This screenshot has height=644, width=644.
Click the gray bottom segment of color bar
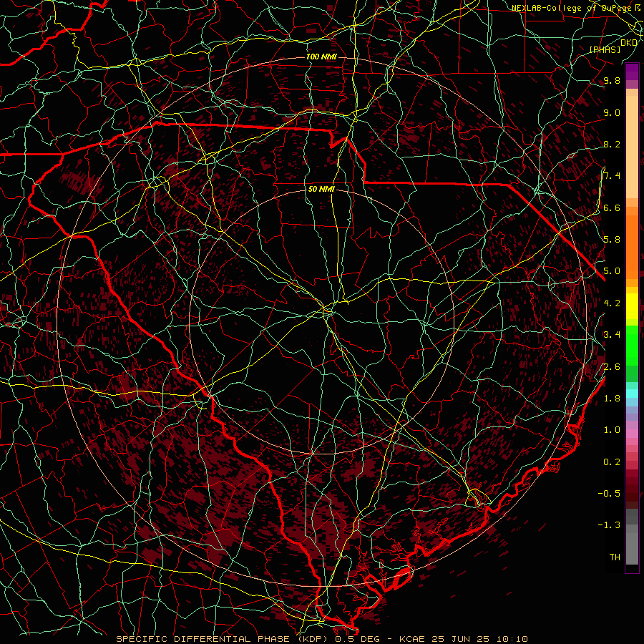[x=632, y=548]
